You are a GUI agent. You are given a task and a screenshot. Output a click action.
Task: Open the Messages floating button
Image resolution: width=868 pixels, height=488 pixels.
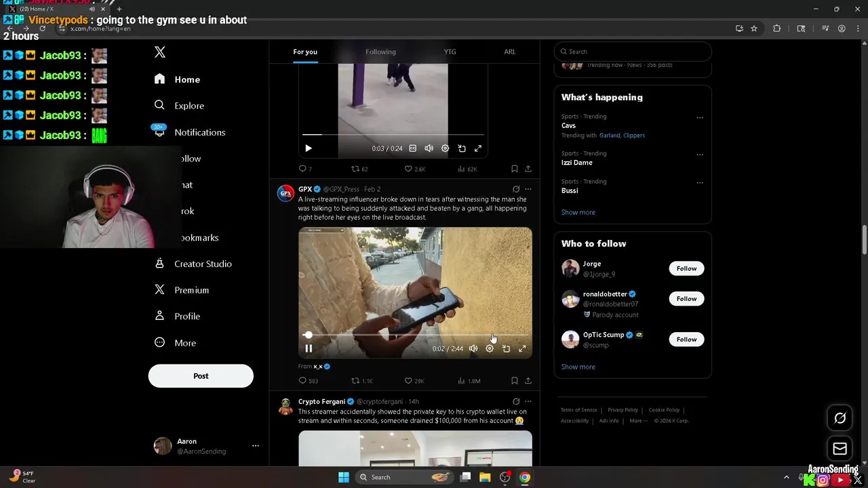[x=840, y=448]
